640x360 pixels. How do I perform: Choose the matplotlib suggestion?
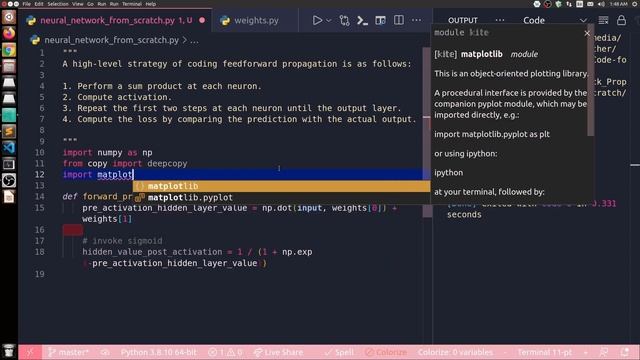click(281, 186)
